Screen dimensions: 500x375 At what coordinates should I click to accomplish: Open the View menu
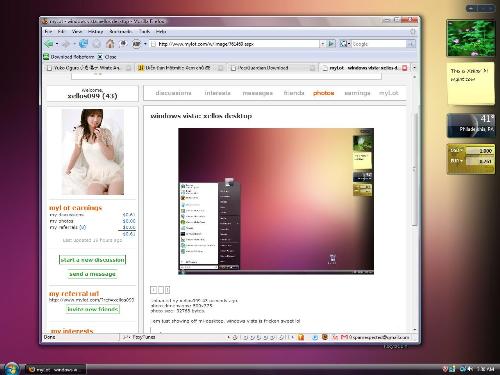click(77, 31)
